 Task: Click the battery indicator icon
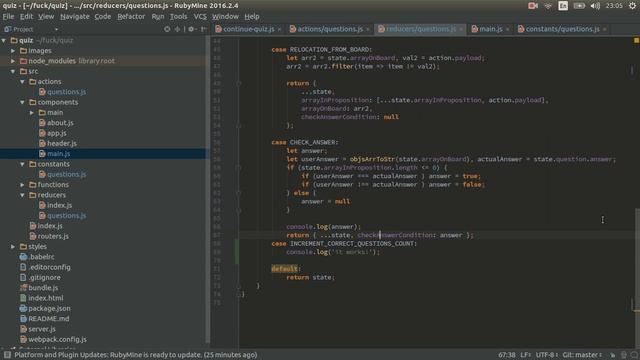coord(579,6)
